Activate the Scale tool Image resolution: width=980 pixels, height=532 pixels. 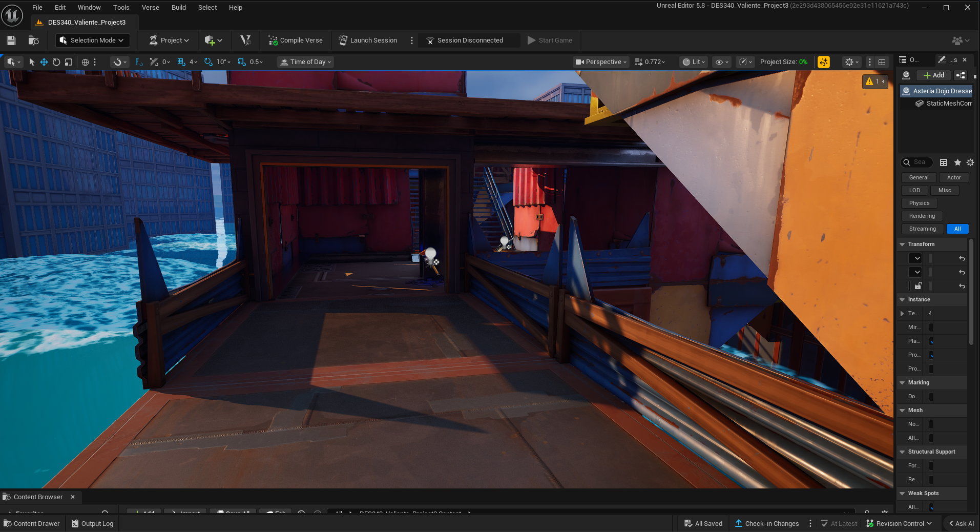coord(69,62)
